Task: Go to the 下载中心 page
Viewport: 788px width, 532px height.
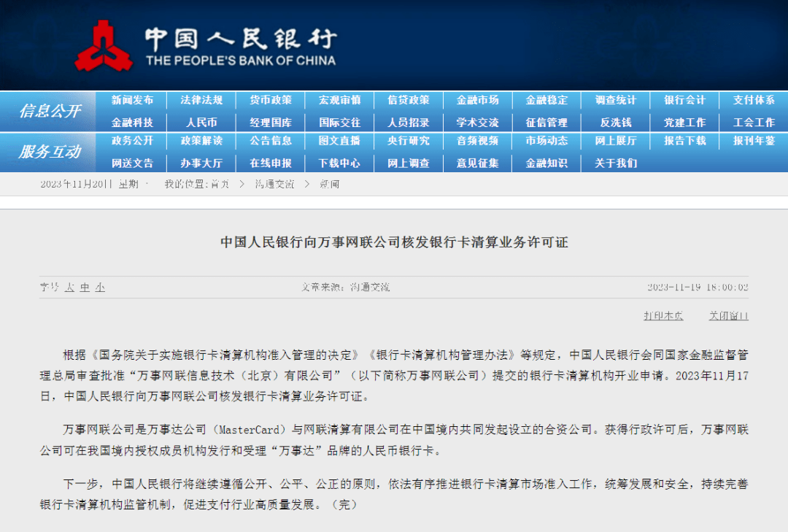Action: tap(339, 163)
